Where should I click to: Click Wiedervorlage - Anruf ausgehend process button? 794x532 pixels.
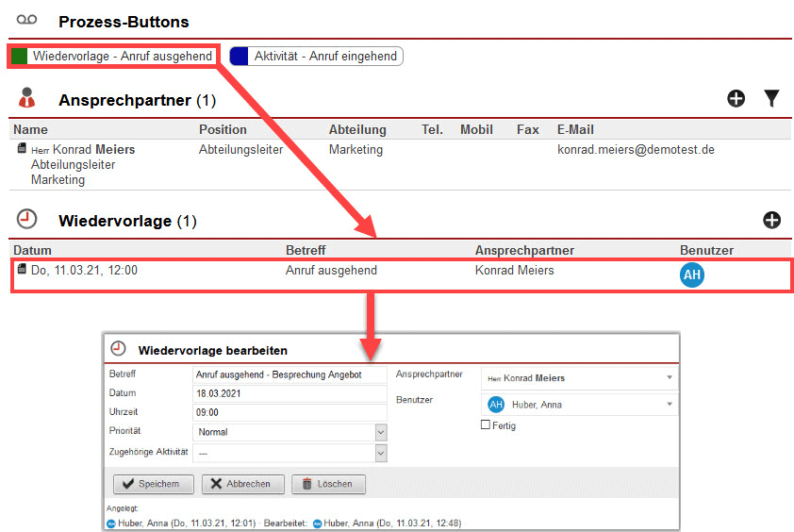[x=113, y=57]
